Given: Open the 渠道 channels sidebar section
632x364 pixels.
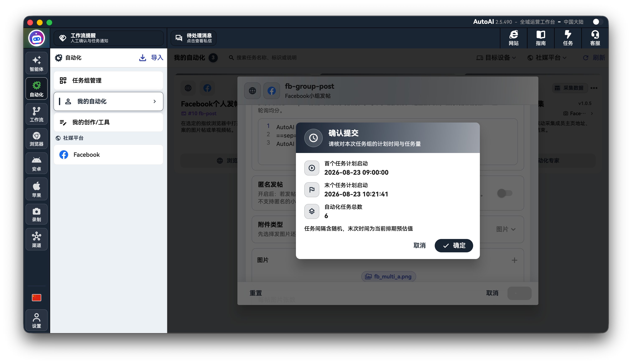Looking at the screenshot, I should click(37, 239).
